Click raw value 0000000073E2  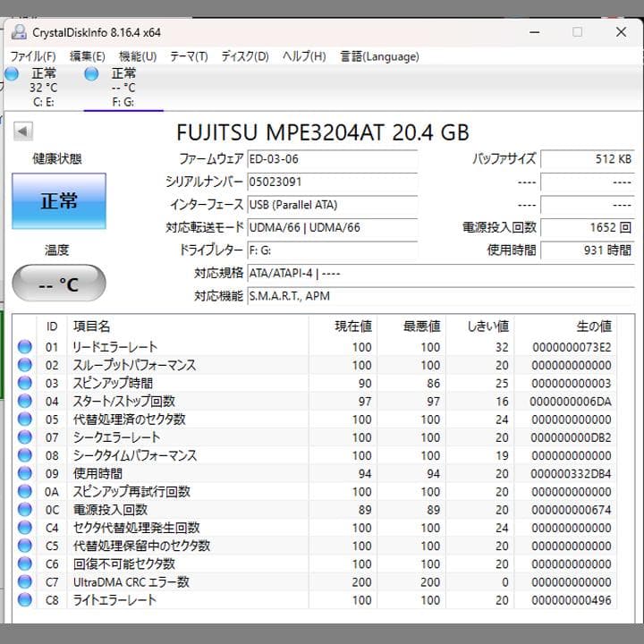pos(572,347)
